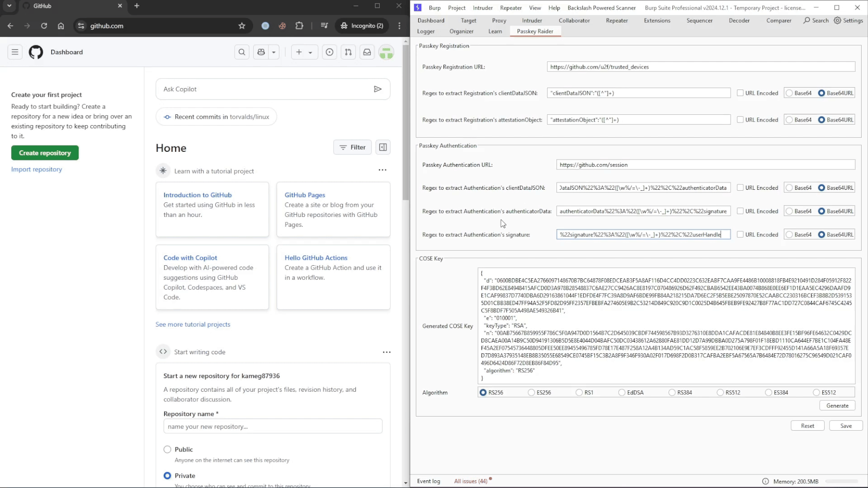Click the code brackets icon beside Start writing code

point(163,352)
